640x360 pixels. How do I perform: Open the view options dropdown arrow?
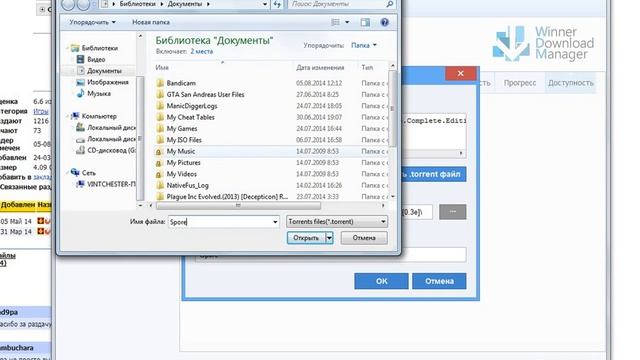click(x=347, y=22)
